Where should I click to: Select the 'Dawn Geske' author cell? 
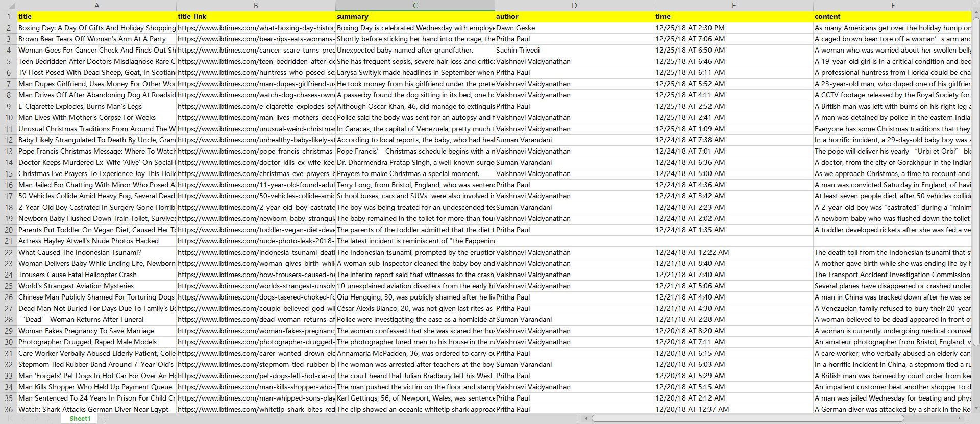574,28
